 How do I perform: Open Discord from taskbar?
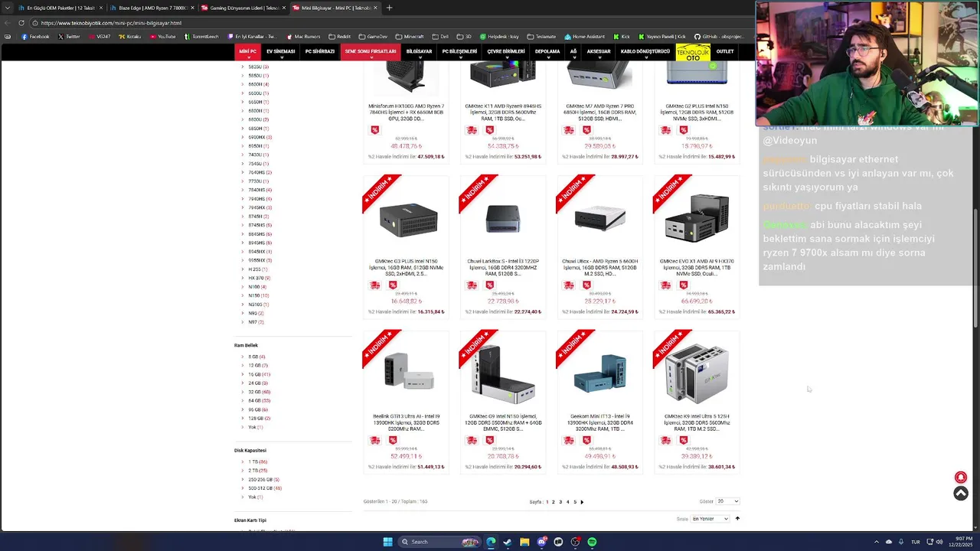pyautogui.click(x=541, y=542)
